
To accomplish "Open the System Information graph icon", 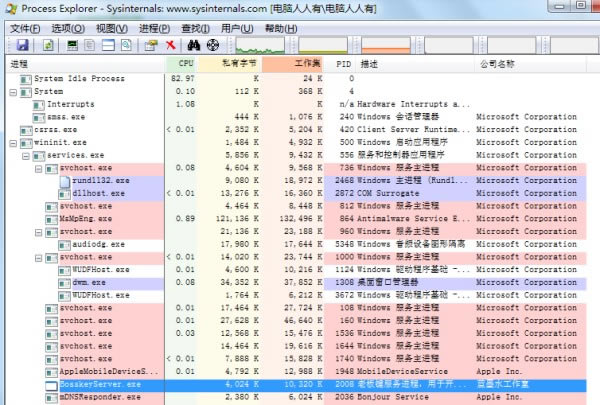I will [72, 45].
